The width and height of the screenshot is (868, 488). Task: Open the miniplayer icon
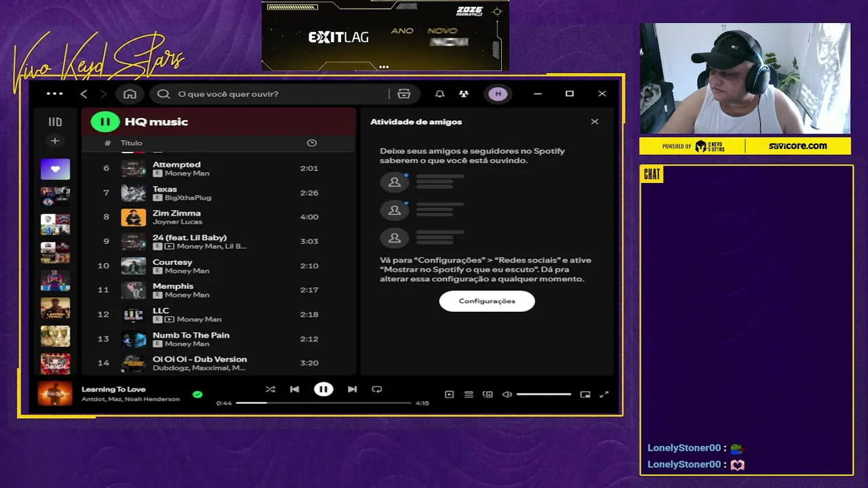[585, 394]
